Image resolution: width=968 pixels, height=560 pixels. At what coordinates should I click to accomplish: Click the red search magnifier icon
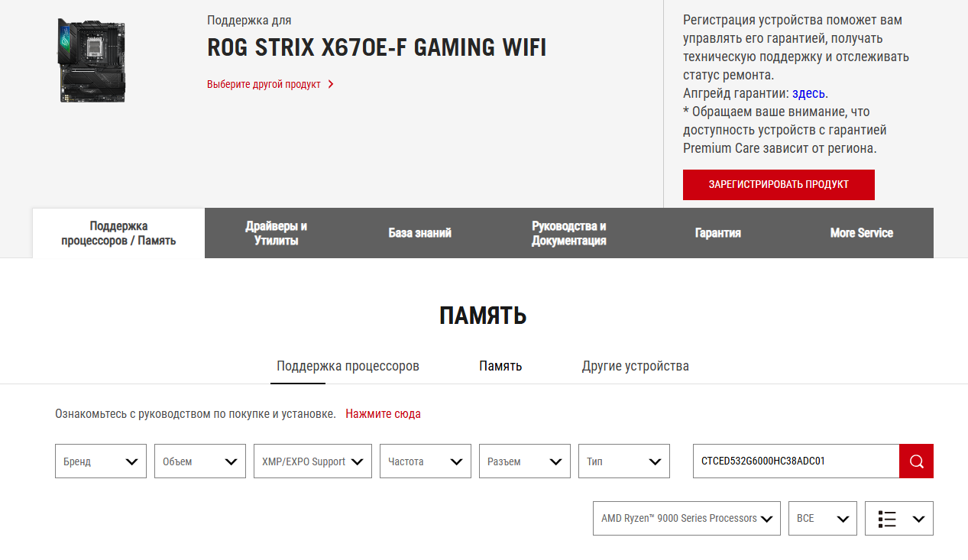tap(916, 461)
